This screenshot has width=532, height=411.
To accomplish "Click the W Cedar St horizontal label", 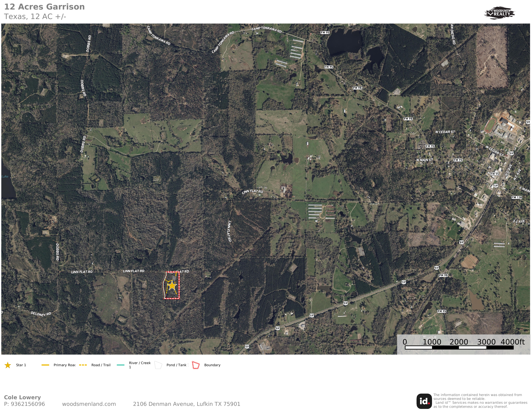I will 445,132.
